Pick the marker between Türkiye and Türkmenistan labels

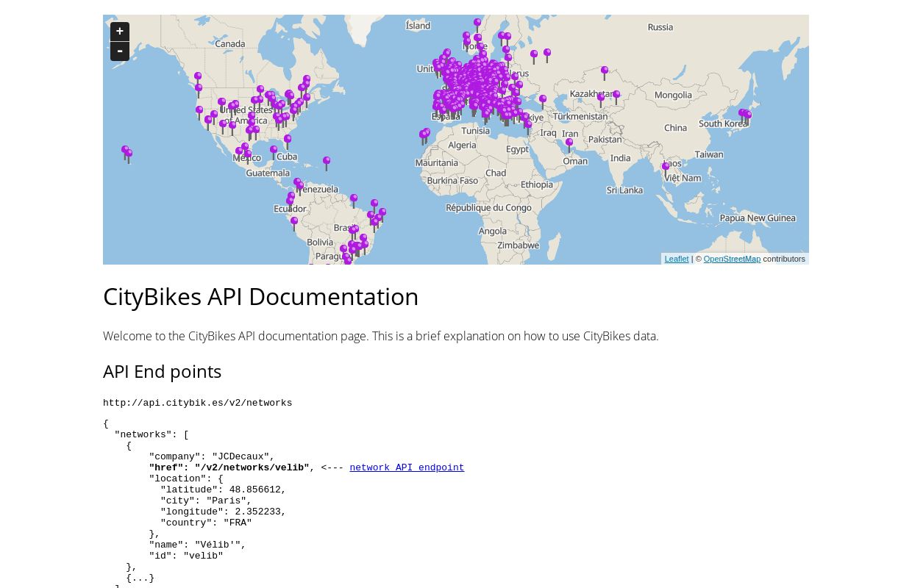(543, 101)
